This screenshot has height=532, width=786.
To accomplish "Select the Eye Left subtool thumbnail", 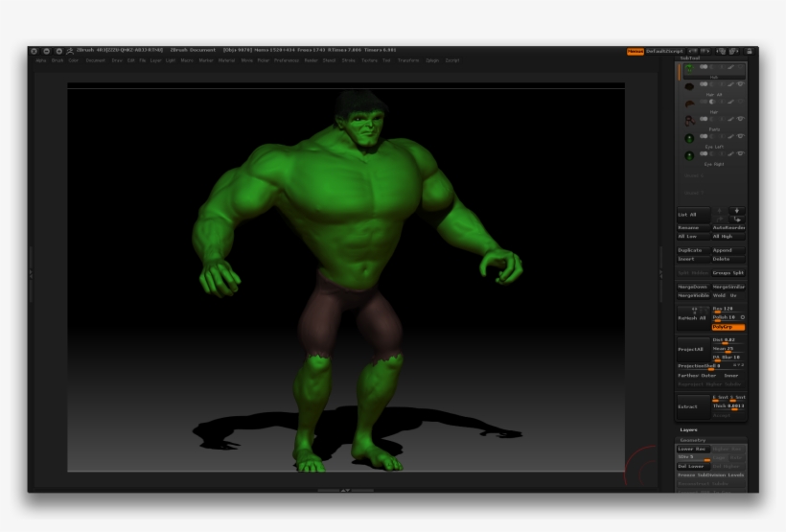I will tap(689, 138).
